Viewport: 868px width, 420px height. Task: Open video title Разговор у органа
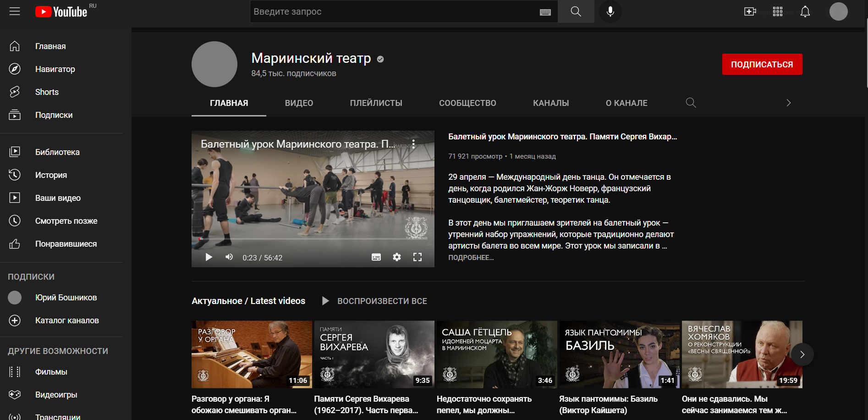click(x=244, y=404)
